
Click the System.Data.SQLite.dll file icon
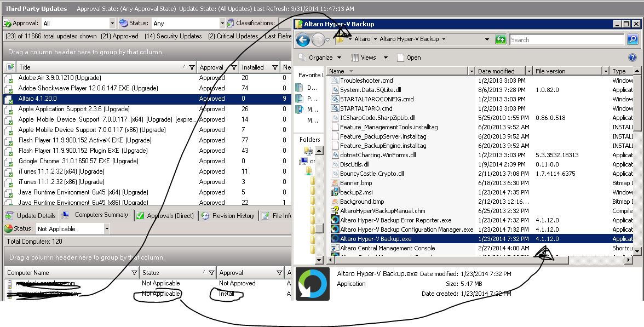pyautogui.click(x=335, y=90)
